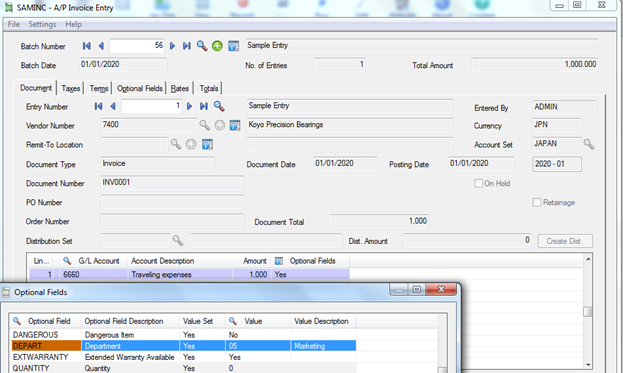Switch to the Document tab
This screenshot has height=373, width=623.
(36, 88)
